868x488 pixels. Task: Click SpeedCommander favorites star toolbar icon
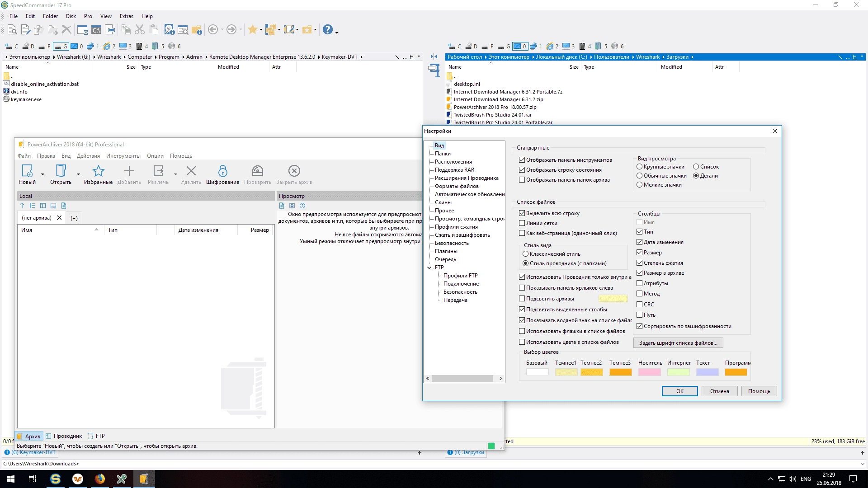(x=252, y=30)
